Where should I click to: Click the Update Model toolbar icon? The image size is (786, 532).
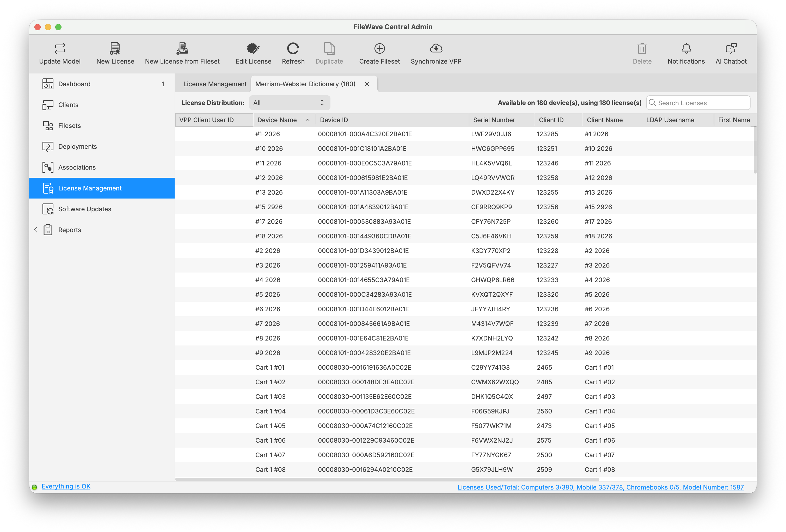point(60,48)
